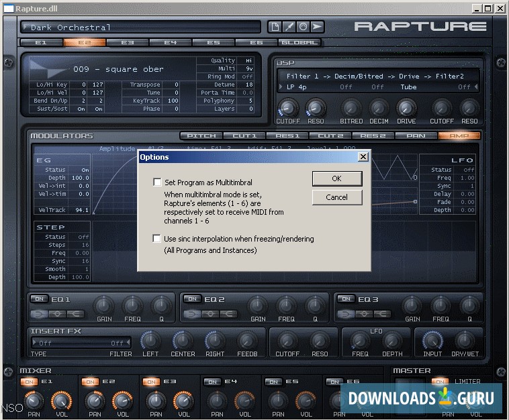The width and height of the screenshot is (509, 420).
Task: Select the EQ 1 low-shelf shape icon
Action: pyautogui.click(x=40, y=313)
